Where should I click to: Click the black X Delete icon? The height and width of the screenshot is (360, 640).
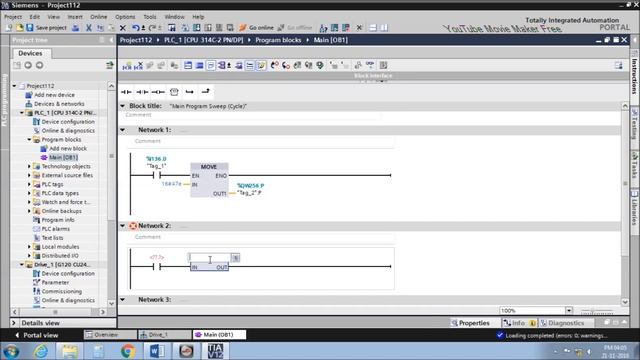tap(122, 28)
